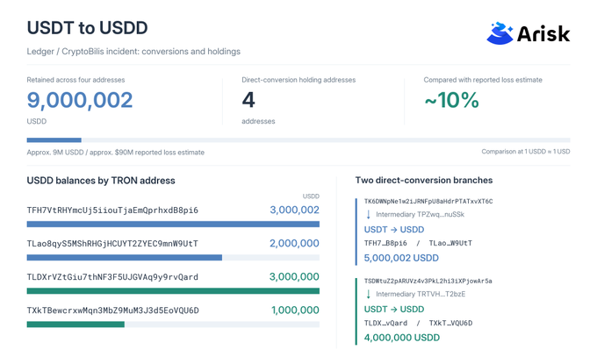Select source address starting TK6D
The image size is (597, 364).
[x=428, y=201]
